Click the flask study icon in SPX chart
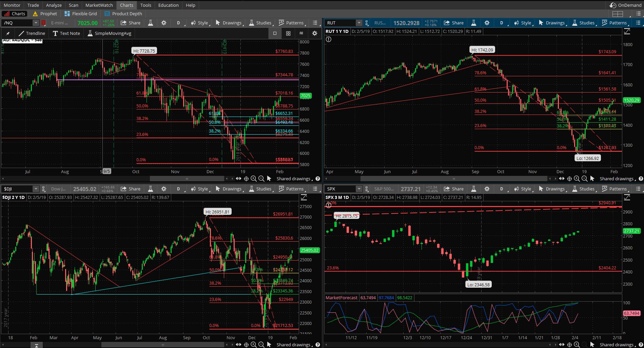644x348 pixels. pyautogui.click(x=474, y=189)
